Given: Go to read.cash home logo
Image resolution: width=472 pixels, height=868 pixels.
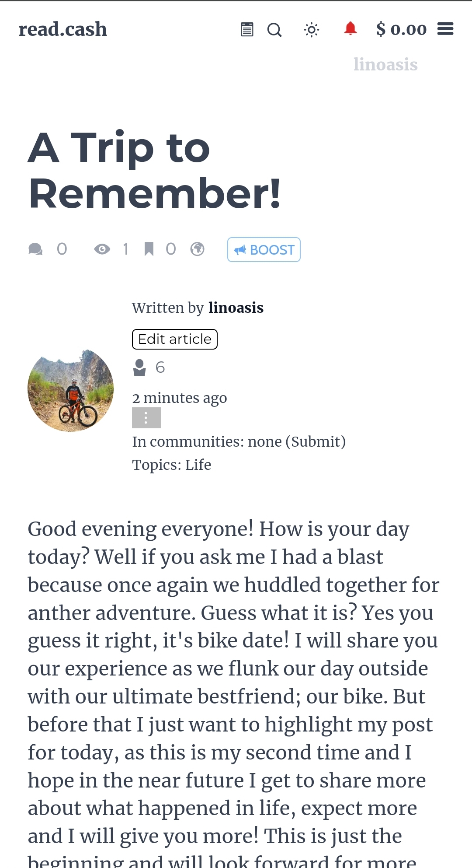Looking at the screenshot, I should 63,29.
